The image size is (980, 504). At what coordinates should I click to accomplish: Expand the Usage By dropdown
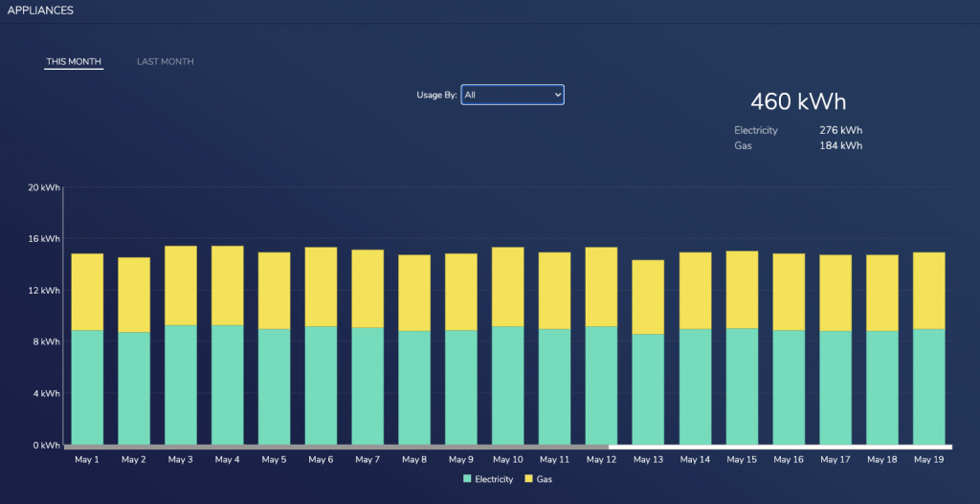(512, 95)
